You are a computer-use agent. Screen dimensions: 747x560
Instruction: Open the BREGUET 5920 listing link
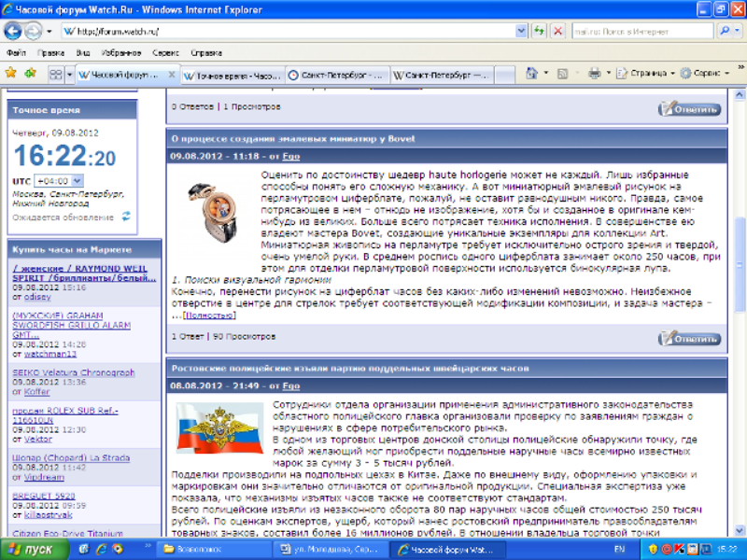tap(43, 496)
